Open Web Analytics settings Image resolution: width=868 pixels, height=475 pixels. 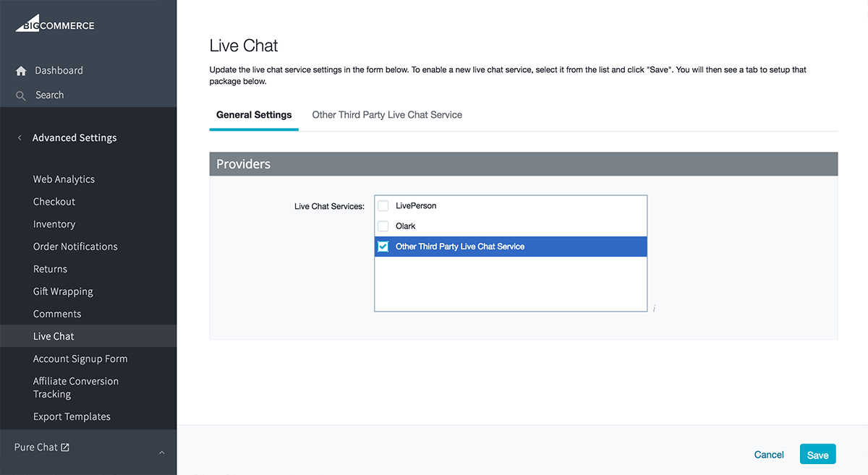point(64,179)
